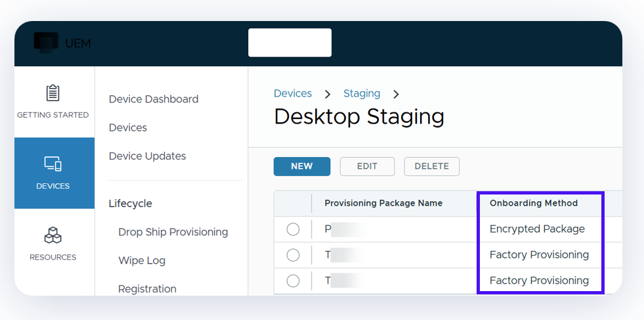Click the white search field in header
Viewport: 644px width, 320px height.
290,43
